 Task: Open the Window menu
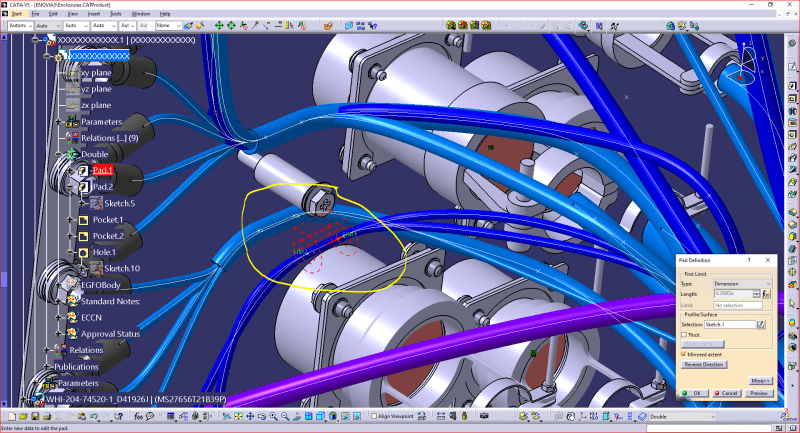141,14
